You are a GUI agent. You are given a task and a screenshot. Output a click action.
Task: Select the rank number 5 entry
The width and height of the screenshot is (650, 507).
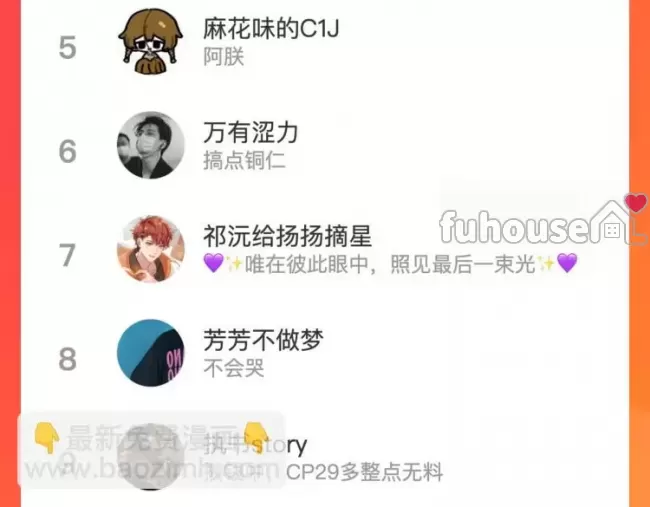click(x=68, y=47)
